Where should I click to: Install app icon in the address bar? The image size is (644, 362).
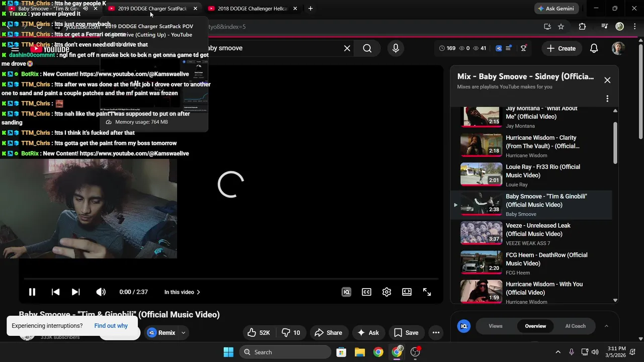[547, 27]
